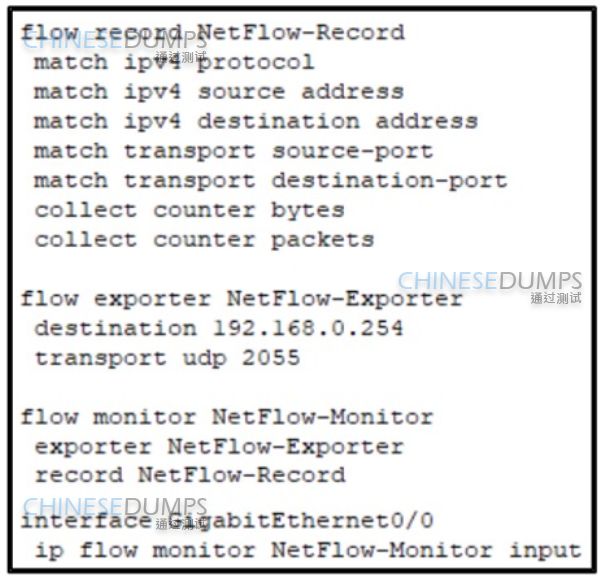Click the 'interface GigabitEthernet0/0' line

pos(227,521)
